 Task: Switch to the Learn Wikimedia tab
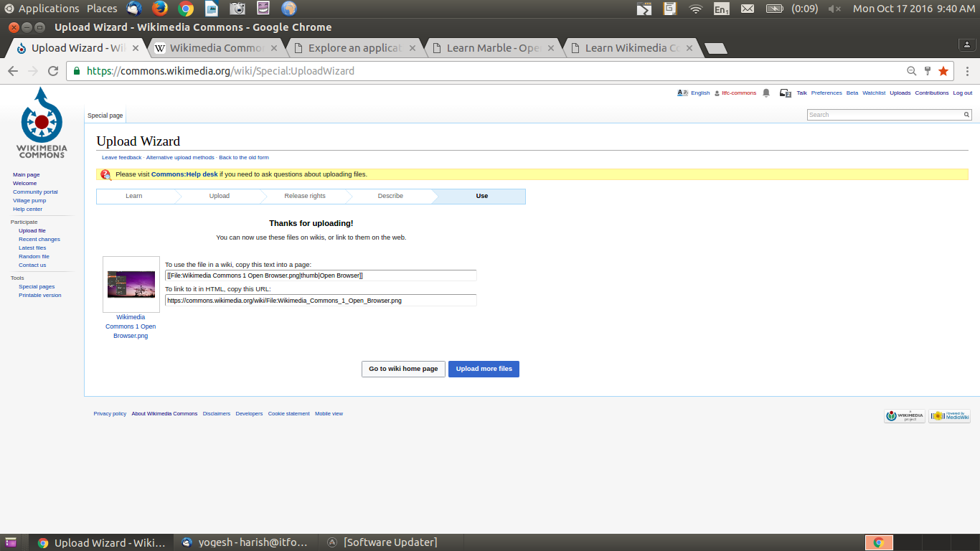632,48
